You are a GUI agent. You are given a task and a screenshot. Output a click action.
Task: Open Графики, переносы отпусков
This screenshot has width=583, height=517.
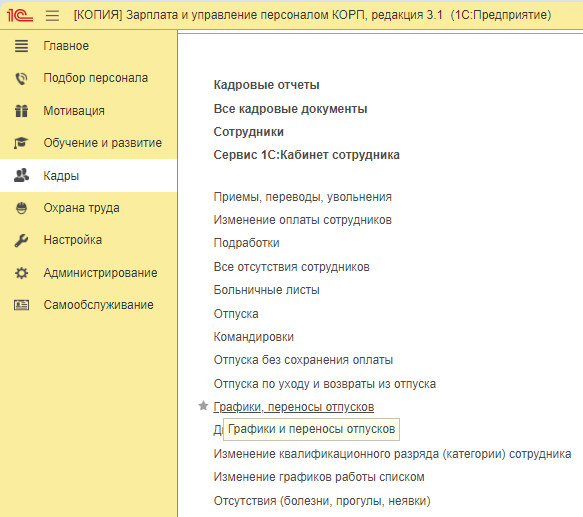(x=294, y=407)
